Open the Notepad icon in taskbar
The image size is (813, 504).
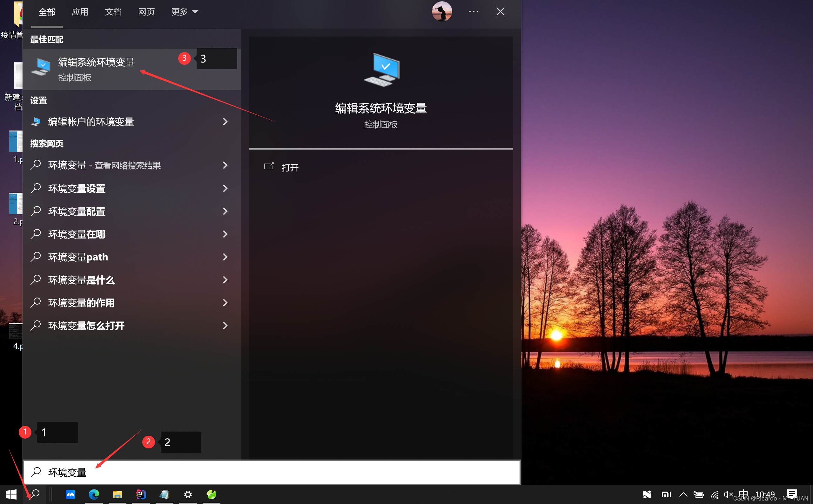[x=164, y=494]
